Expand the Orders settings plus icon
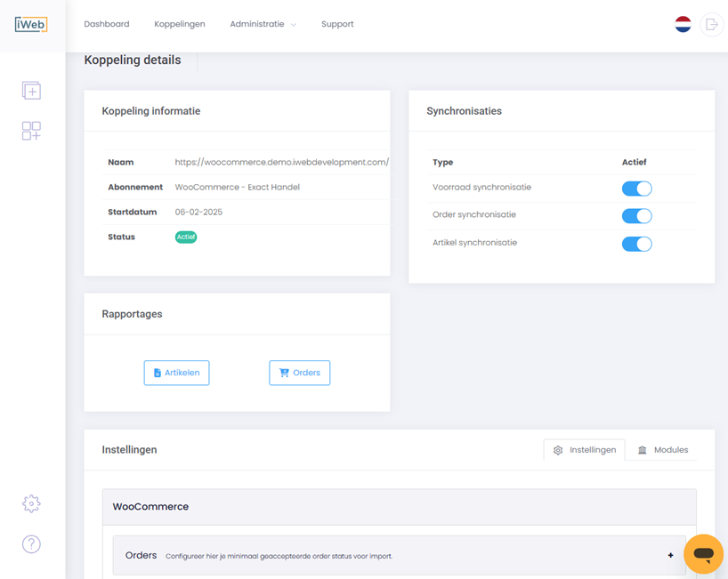Viewport: 728px width, 579px height. [x=670, y=555]
